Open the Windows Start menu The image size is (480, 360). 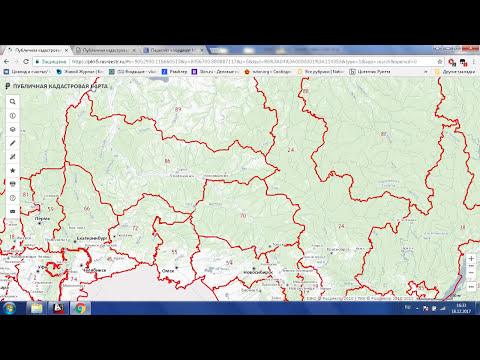[9, 308]
